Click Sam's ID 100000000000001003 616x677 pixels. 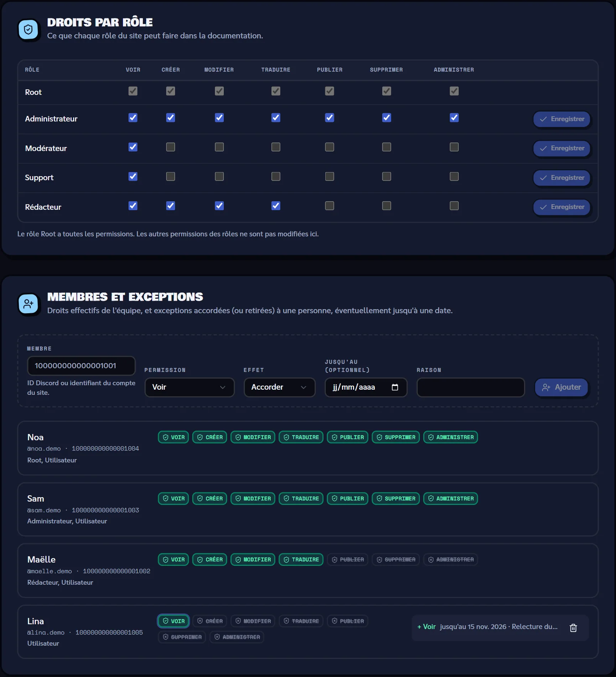tap(105, 510)
